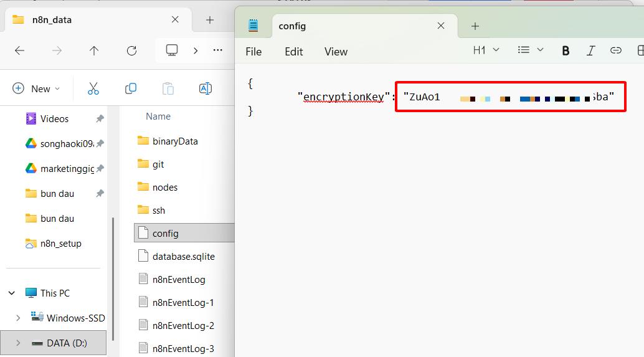Click the Cut scissors icon

pos(93,88)
